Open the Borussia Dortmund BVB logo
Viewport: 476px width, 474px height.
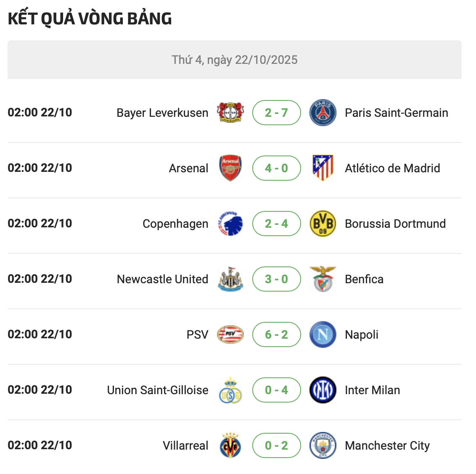tap(323, 224)
